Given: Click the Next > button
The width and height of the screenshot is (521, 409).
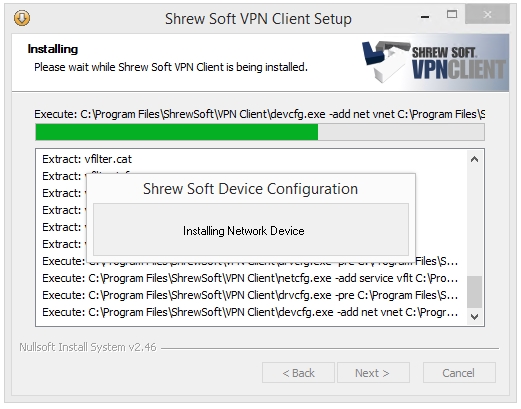Looking at the screenshot, I should (x=373, y=373).
